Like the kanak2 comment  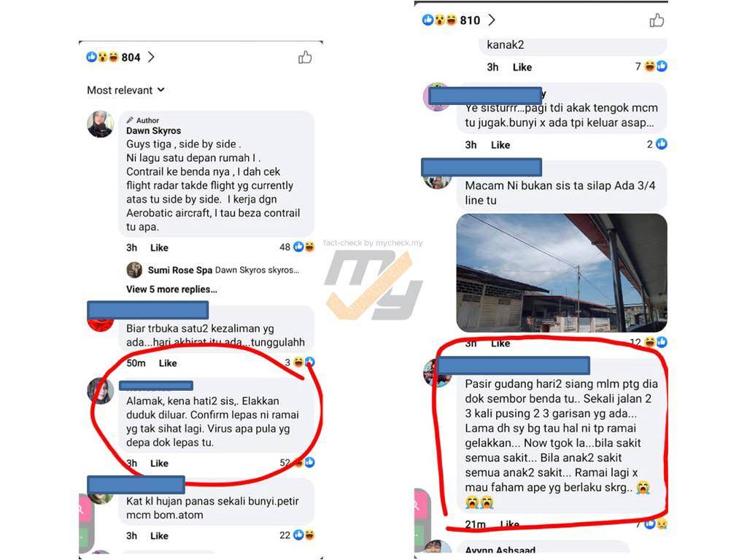pos(522,67)
